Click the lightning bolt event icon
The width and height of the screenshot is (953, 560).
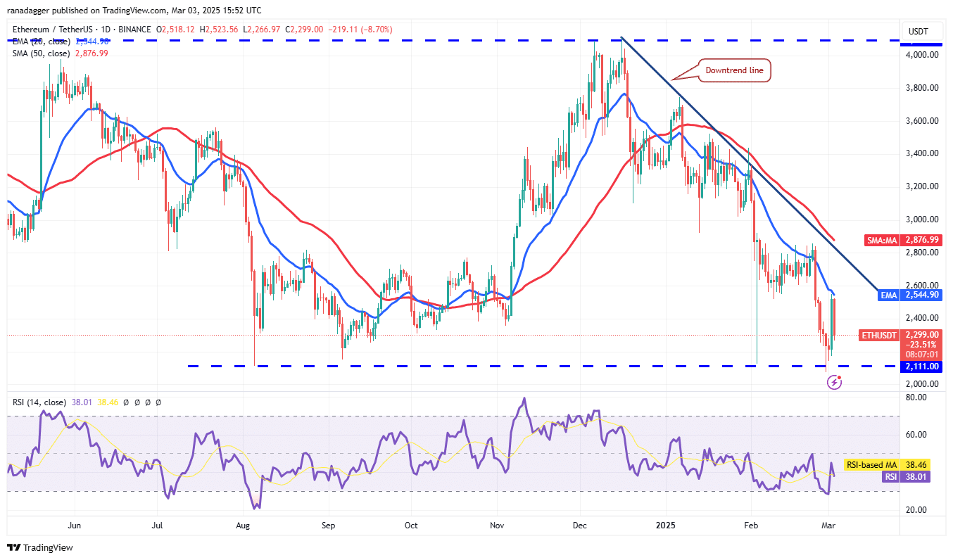pyautogui.click(x=835, y=382)
